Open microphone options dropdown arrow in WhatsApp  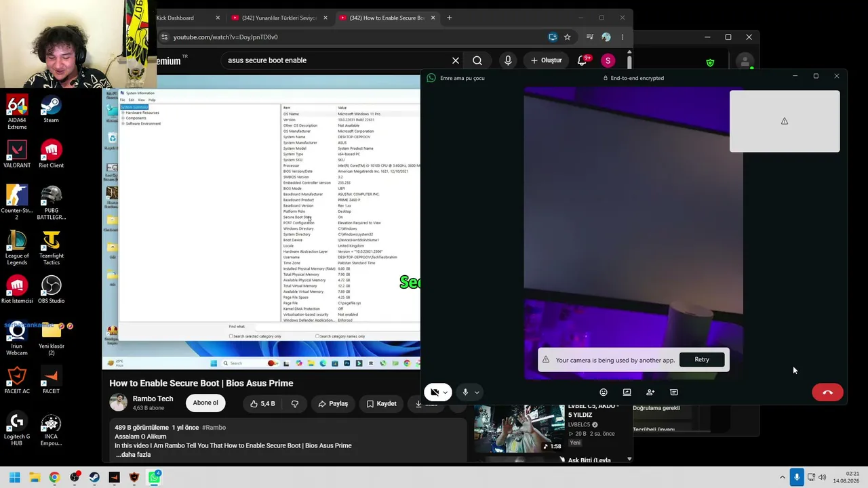point(477,392)
